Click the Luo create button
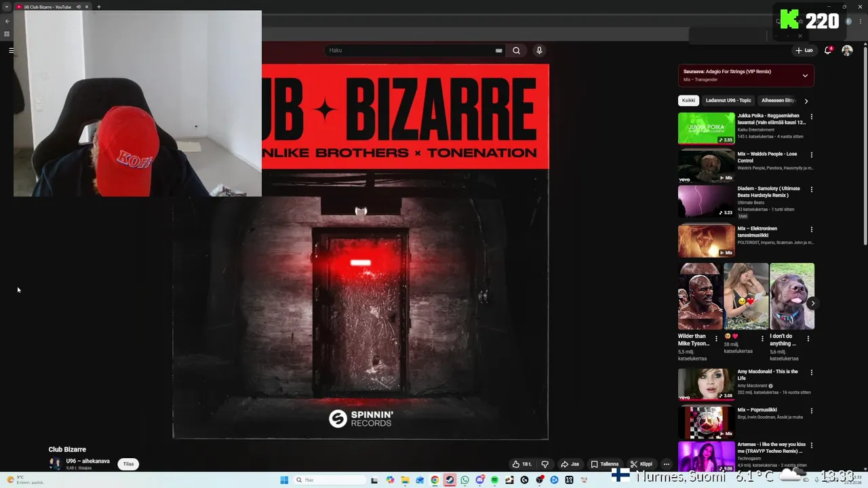Viewport: 868px width, 488px height. pyautogui.click(x=804, y=50)
